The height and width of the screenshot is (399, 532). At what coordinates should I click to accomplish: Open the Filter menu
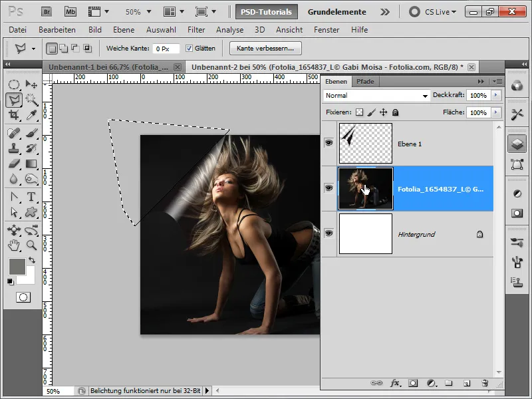[196, 30]
